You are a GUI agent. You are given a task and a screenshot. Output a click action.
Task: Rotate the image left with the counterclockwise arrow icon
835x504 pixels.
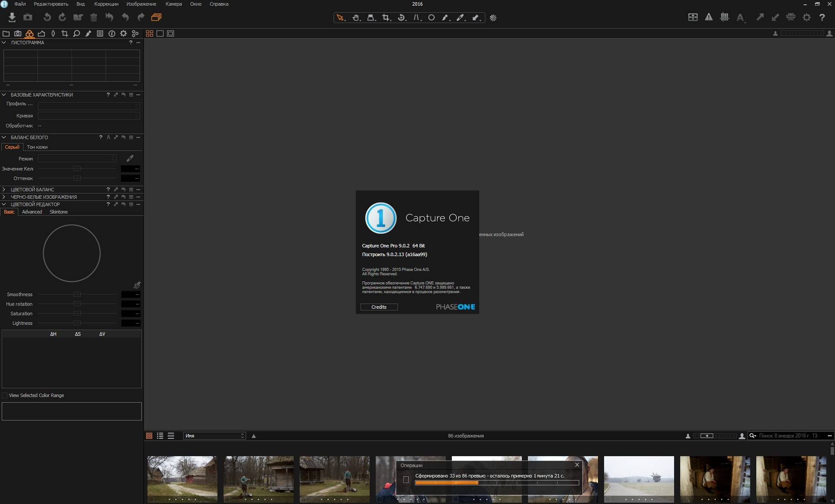pos(47,17)
